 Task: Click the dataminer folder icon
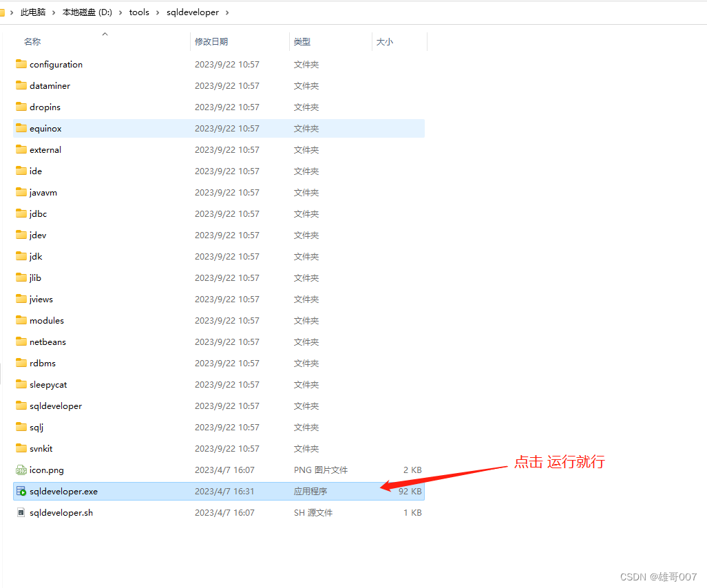coord(21,85)
